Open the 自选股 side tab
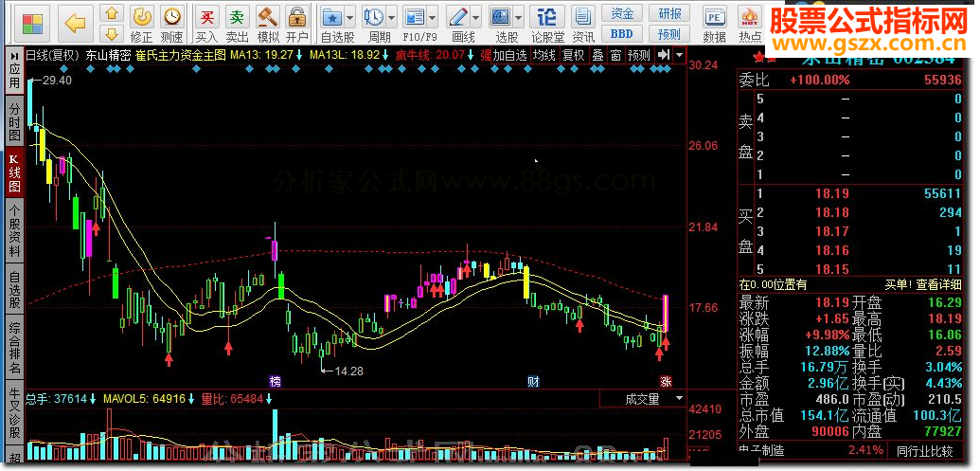 [14, 289]
